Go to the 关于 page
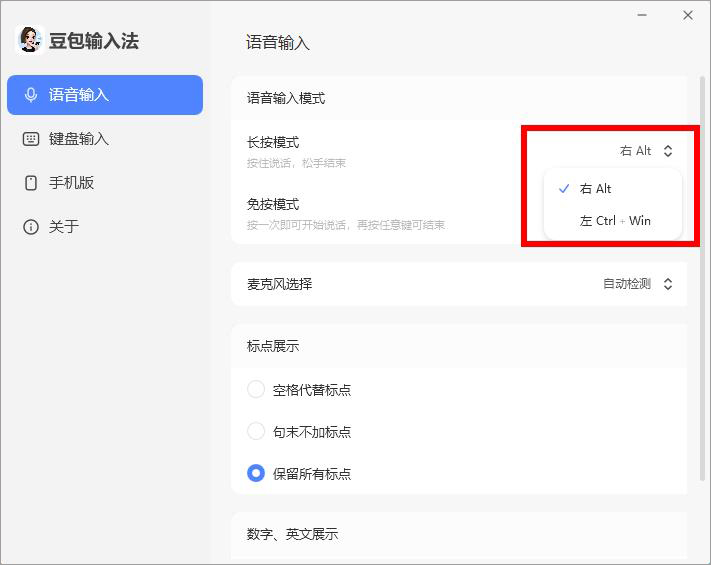Screen dimensions: 711x565 pyautogui.click(x=105, y=227)
